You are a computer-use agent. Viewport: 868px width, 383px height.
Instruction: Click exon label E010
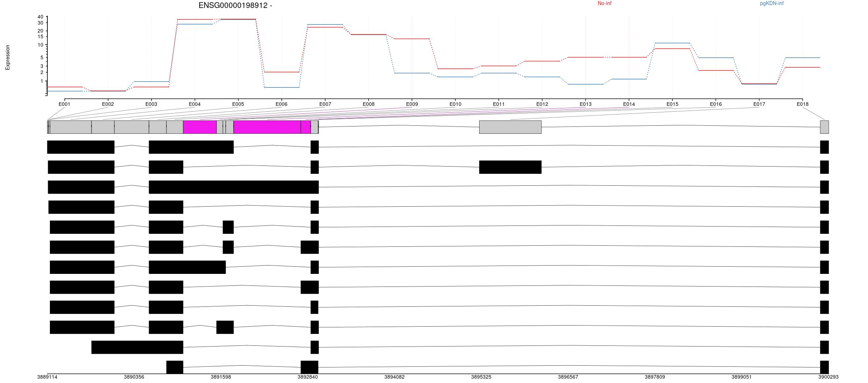[x=455, y=104]
